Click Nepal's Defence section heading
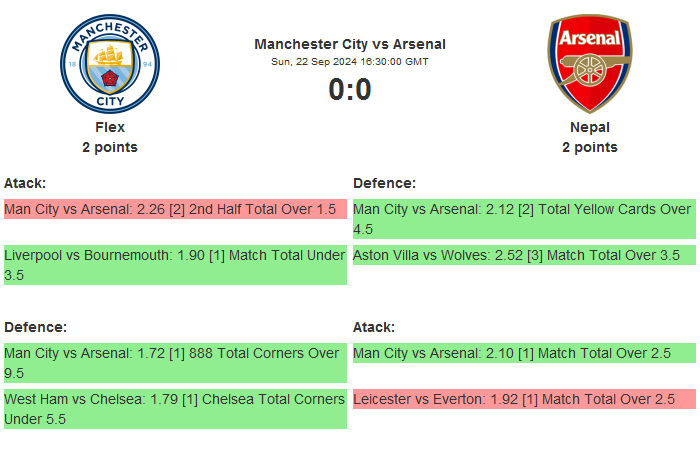This screenshot has height=460, width=700. (384, 183)
